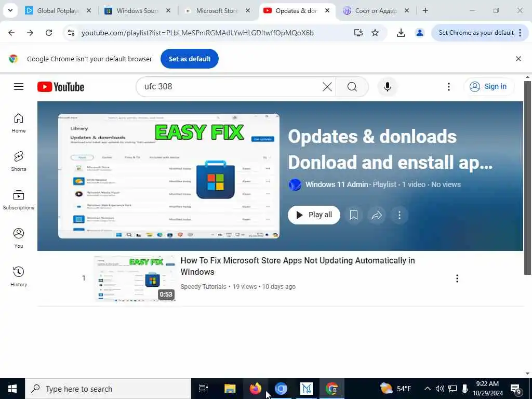Click the install app icon in address bar
532x399 pixels.
point(358,33)
